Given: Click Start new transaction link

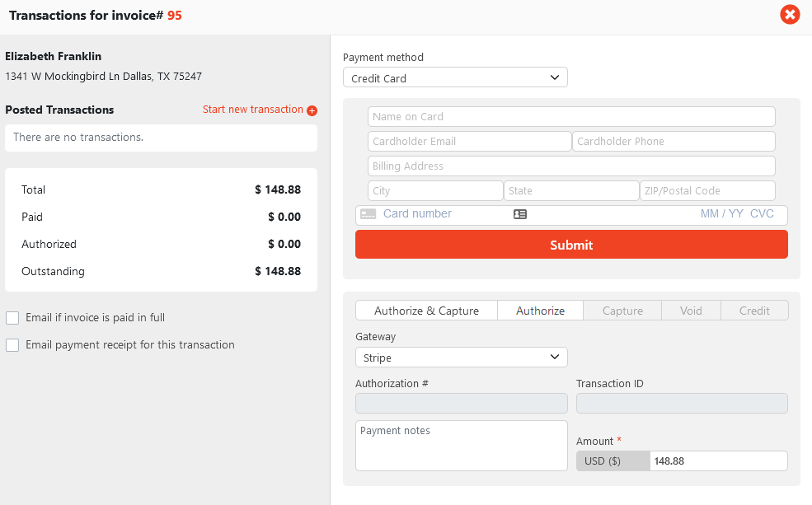Looking at the screenshot, I should pos(253,110).
